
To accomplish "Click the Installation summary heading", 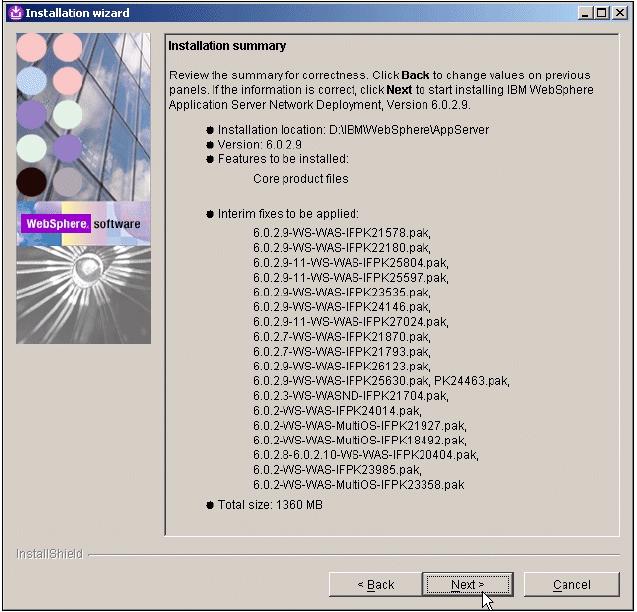I will pyautogui.click(x=227, y=46).
